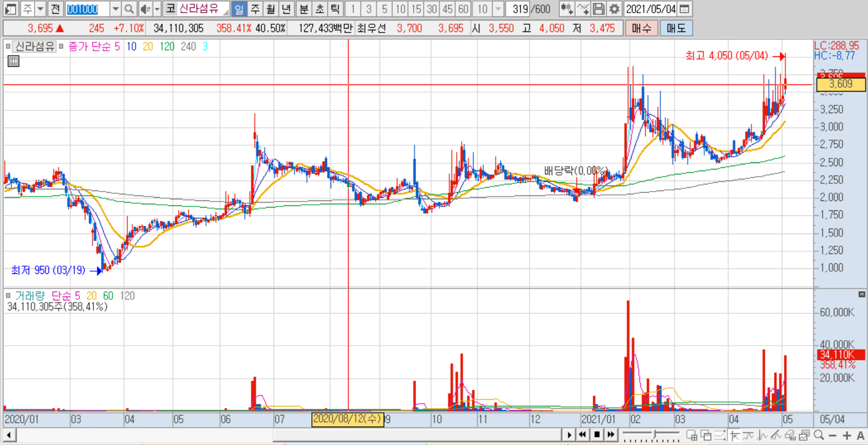Zoom out with minus icon

tap(833, 436)
